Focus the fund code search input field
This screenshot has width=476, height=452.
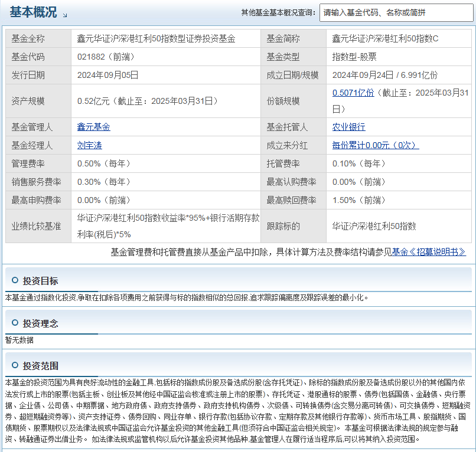[x=396, y=13]
